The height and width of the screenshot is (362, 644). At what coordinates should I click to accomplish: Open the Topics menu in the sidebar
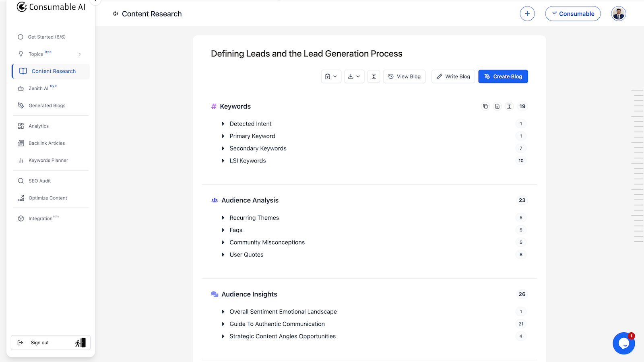point(36,53)
